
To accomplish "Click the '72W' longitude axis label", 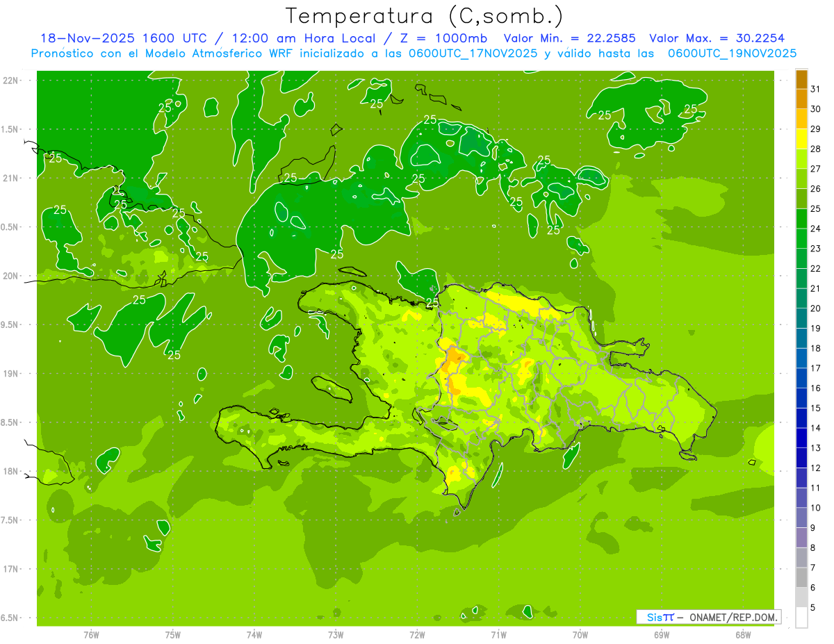I will click(418, 634).
